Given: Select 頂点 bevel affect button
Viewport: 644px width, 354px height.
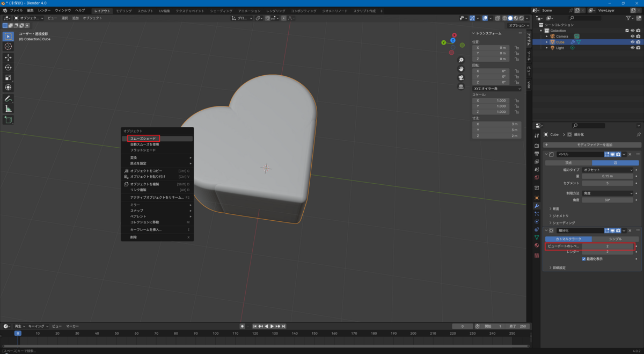Looking at the screenshot, I should [568, 162].
